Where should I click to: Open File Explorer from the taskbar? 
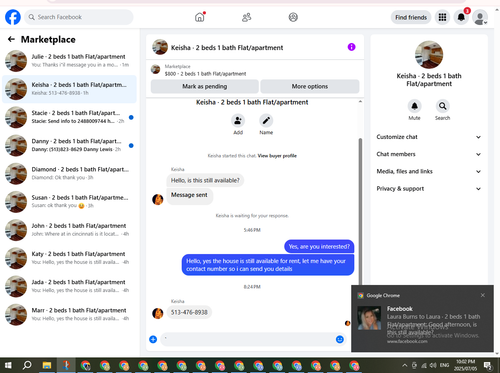(x=47, y=366)
